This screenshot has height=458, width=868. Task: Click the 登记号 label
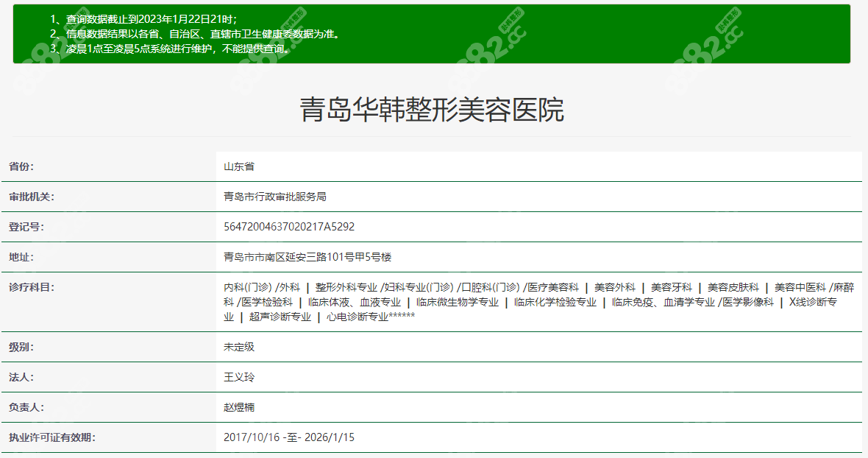coord(26,227)
